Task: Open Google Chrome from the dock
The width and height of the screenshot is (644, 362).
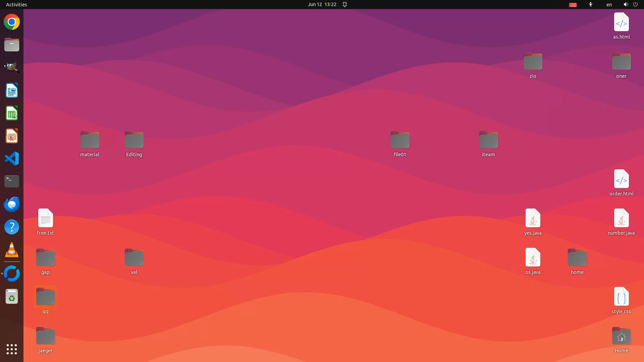Action: (x=12, y=22)
